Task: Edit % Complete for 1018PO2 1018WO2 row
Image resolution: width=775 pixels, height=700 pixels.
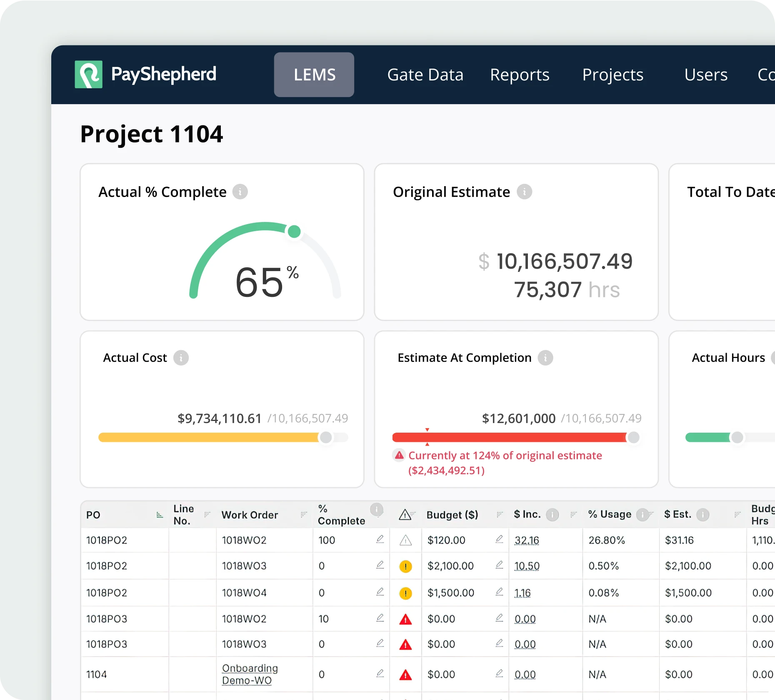Action: (x=380, y=540)
